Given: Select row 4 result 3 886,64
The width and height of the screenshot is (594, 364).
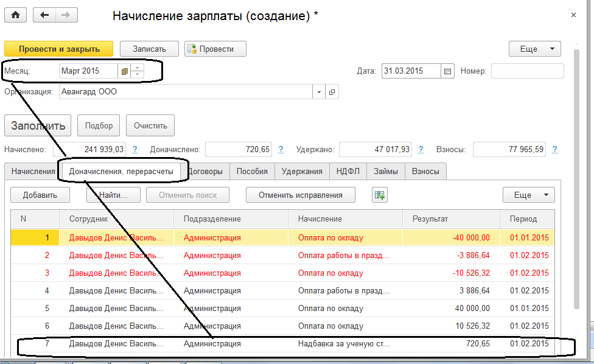Looking at the screenshot, I should pos(451,291).
